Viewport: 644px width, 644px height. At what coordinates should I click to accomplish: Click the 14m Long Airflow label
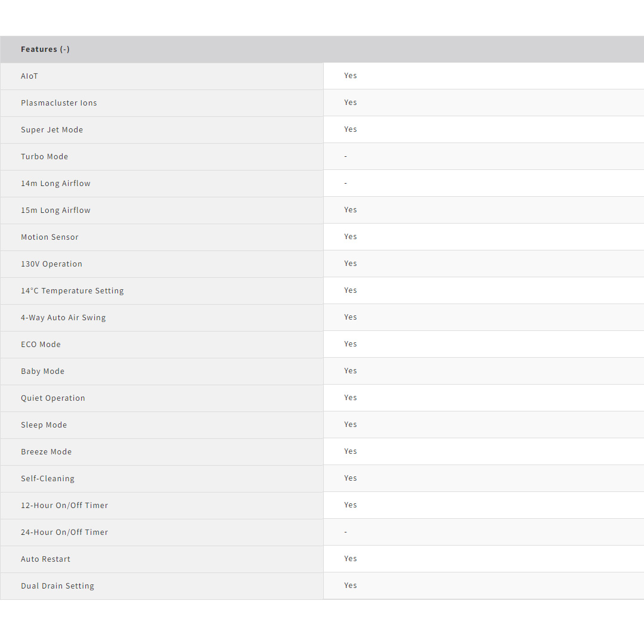(55, 184)
